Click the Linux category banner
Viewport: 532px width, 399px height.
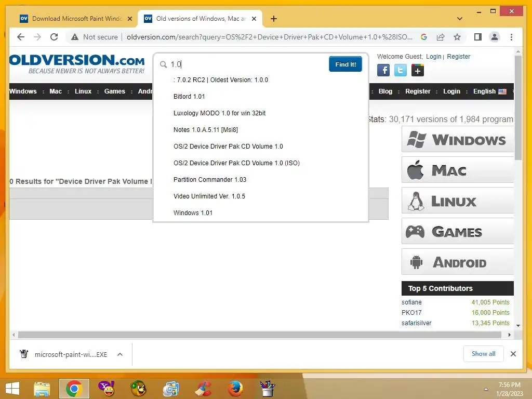point(458,201)
